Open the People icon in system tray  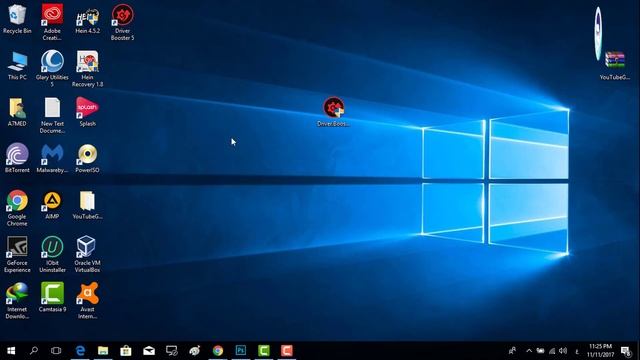click(x=512, y=351)
